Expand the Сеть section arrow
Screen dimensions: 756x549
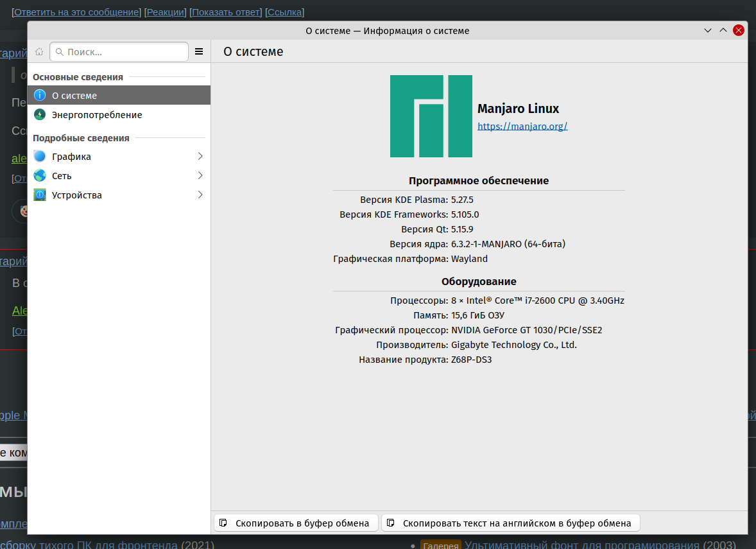200,175
